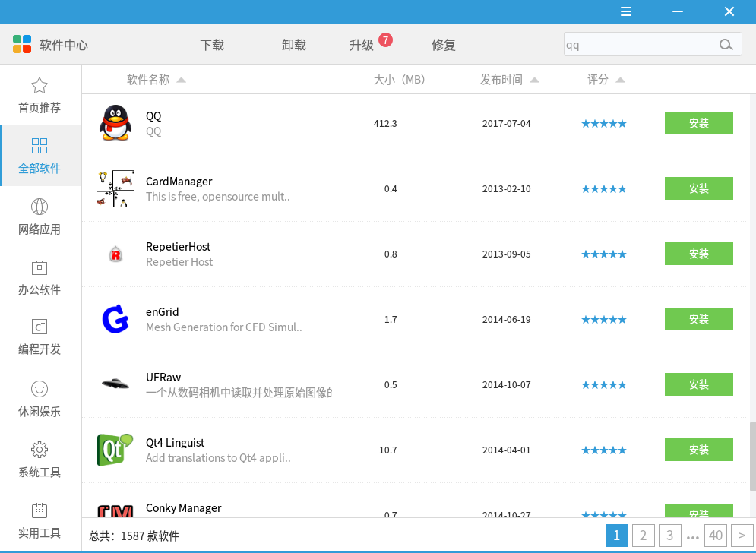Viewport: 756px width, 553px height.
Task: Open the hamburger menu in title bar
Action: 626,11
